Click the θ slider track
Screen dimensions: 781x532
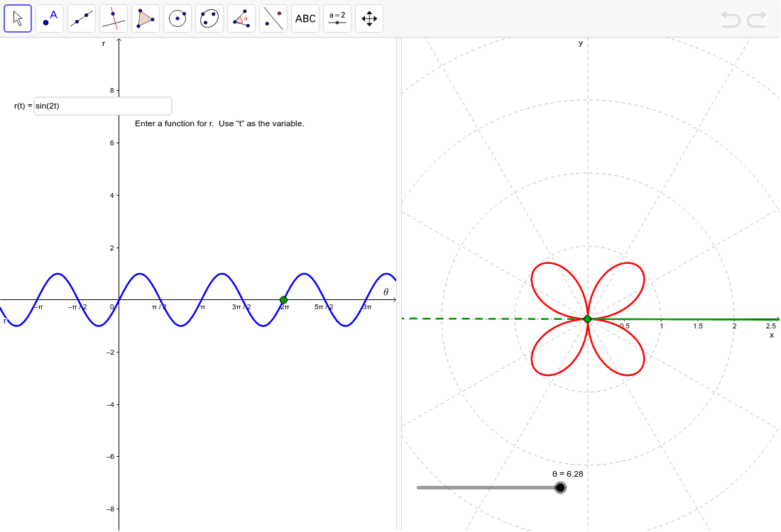(488, 488)
